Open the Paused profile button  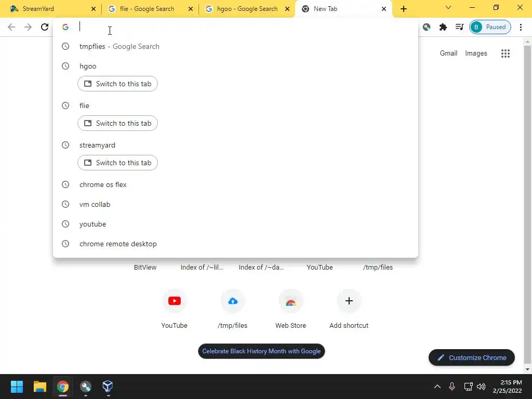[490, 27]
